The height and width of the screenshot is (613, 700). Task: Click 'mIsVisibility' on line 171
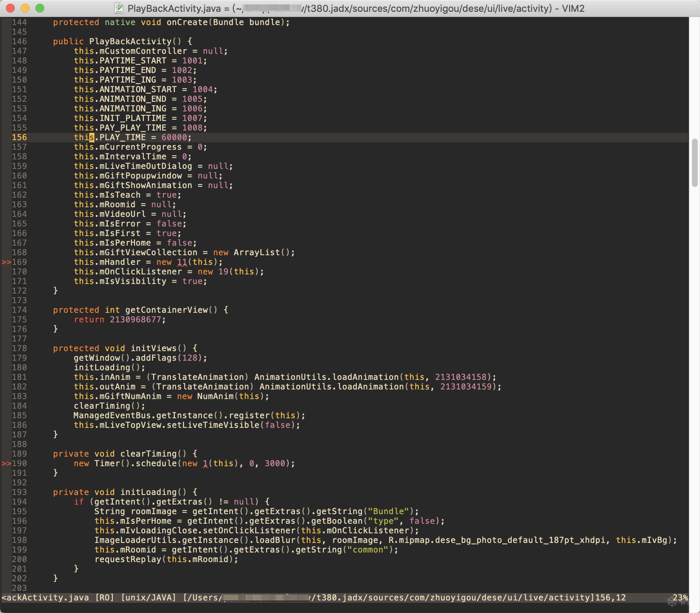click(x=133, y=281)
